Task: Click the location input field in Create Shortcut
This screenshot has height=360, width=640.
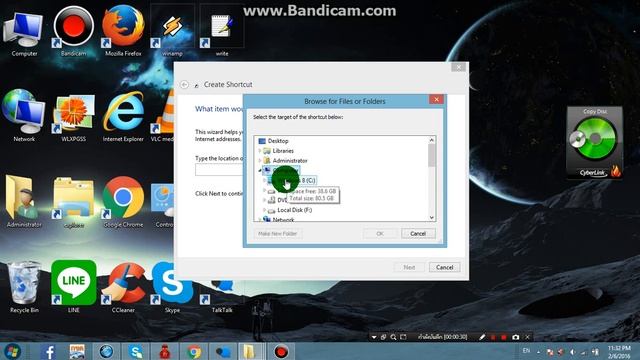Action: coord(219,170)
